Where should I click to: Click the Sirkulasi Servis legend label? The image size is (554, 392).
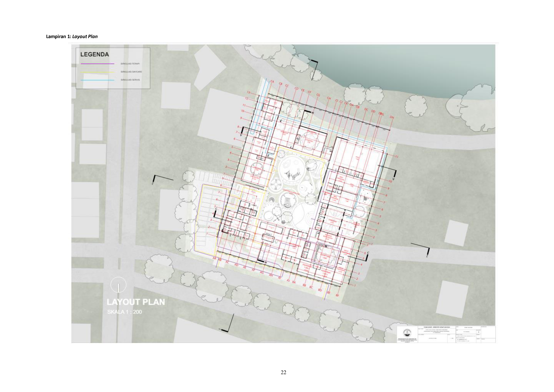click(x=130, y=80)
